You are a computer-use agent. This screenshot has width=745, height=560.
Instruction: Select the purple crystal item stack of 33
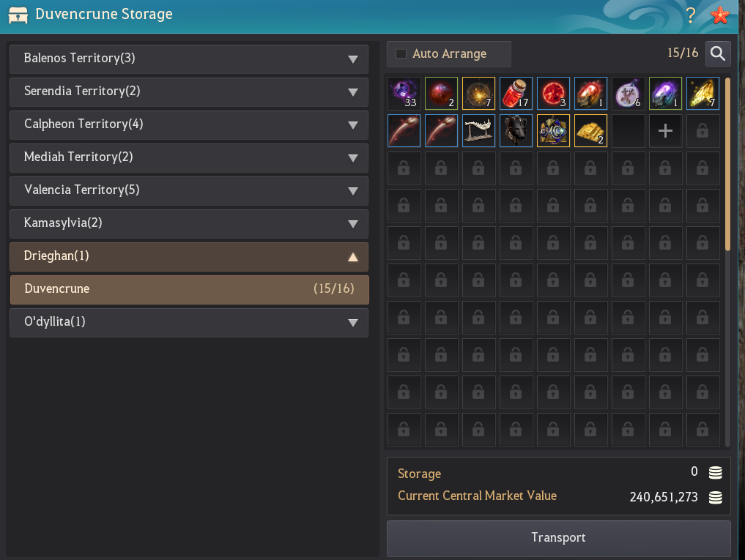pos(404,93)
